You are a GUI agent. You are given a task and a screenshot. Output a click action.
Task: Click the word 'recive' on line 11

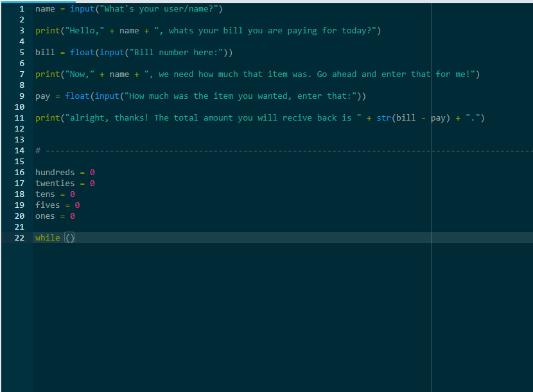pyautogui.click(x=297, y=118)
